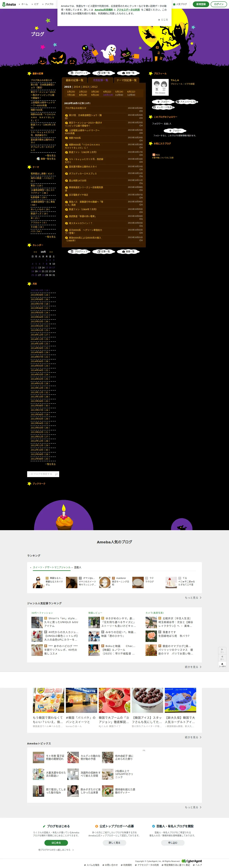
Task: Click the 新規登録 button
Action: (201, 4)
